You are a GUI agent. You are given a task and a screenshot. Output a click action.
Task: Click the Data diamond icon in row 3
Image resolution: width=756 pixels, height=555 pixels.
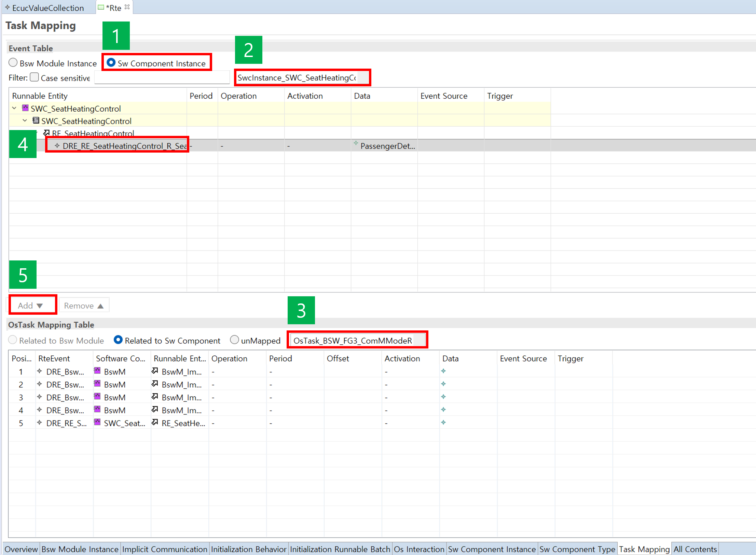pyautogui.click(x=443, y=397)
